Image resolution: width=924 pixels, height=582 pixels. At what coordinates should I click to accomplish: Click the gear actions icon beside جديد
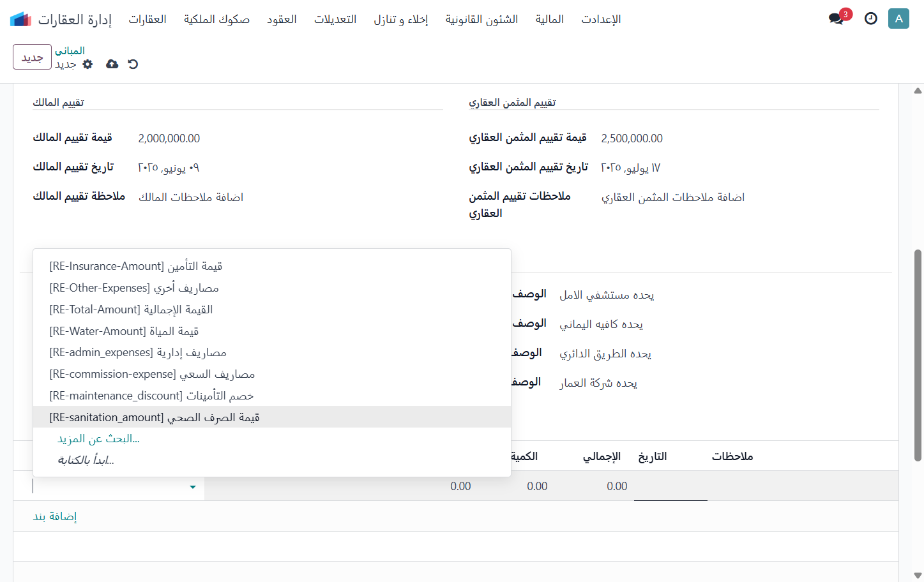(x=88, y=64)
